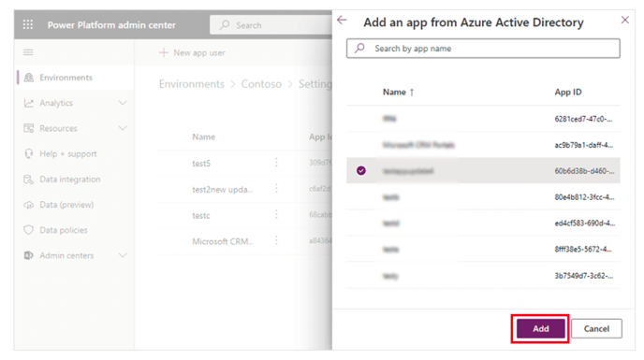
Task: Uncheck the selected app row checkmark
Action: (x=361, y=170)
